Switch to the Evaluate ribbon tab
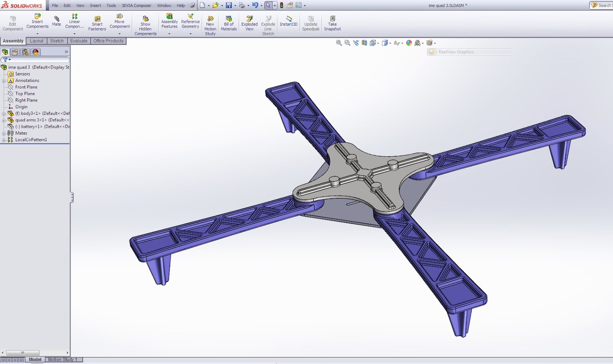The width and height of the screenshot is (613, 364). pos(79,41)
